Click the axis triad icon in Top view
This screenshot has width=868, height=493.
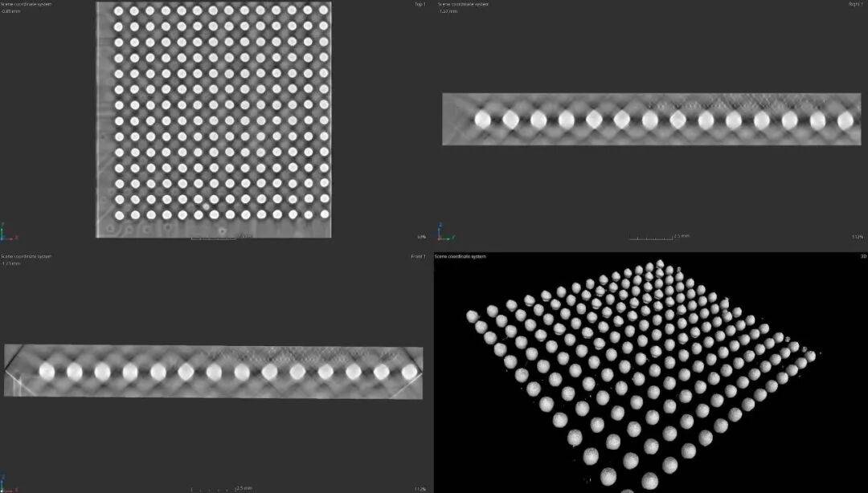pos(7,234)
